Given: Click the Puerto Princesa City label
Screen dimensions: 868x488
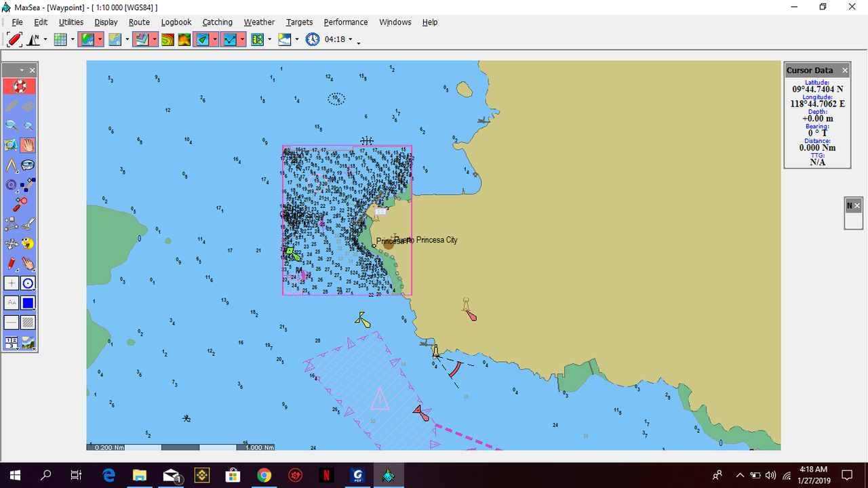Looking at the screenshot, I should 425,240.
